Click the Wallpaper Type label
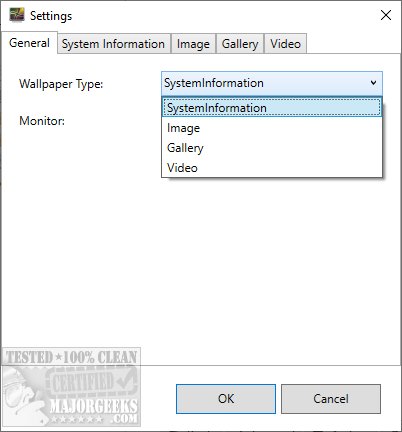 (x=61, y=84)
